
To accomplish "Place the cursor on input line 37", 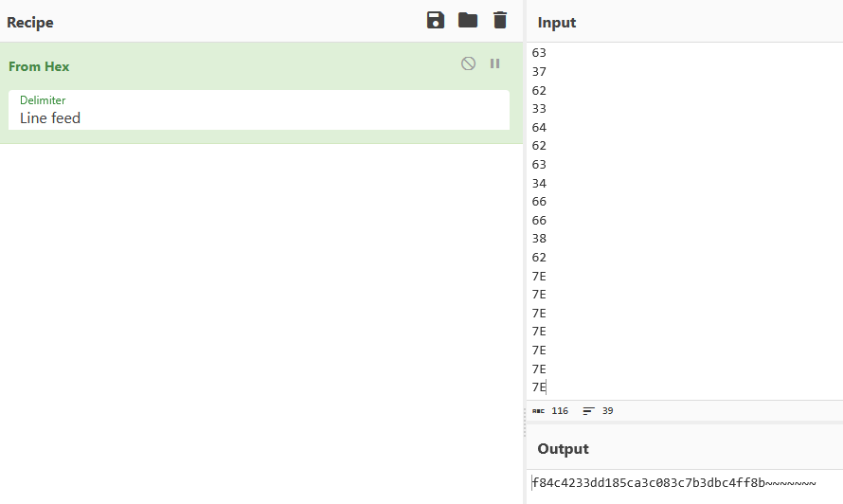I will tap(539, 72).
